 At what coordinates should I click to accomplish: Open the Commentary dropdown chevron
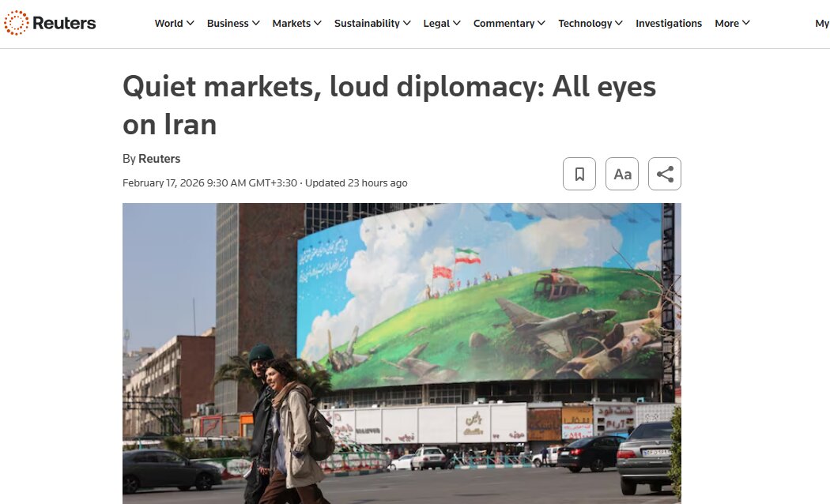click(541, 23)
